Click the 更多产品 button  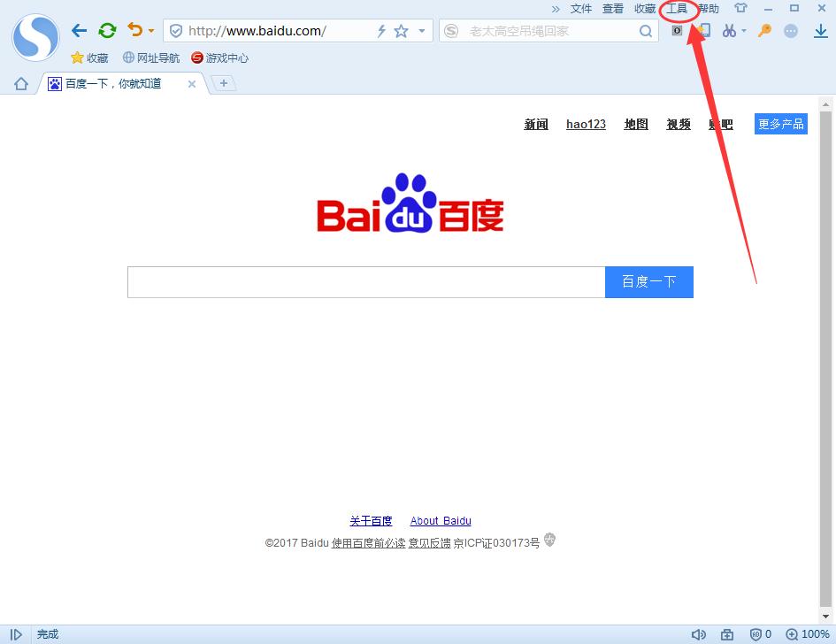(x=780, y=124)
